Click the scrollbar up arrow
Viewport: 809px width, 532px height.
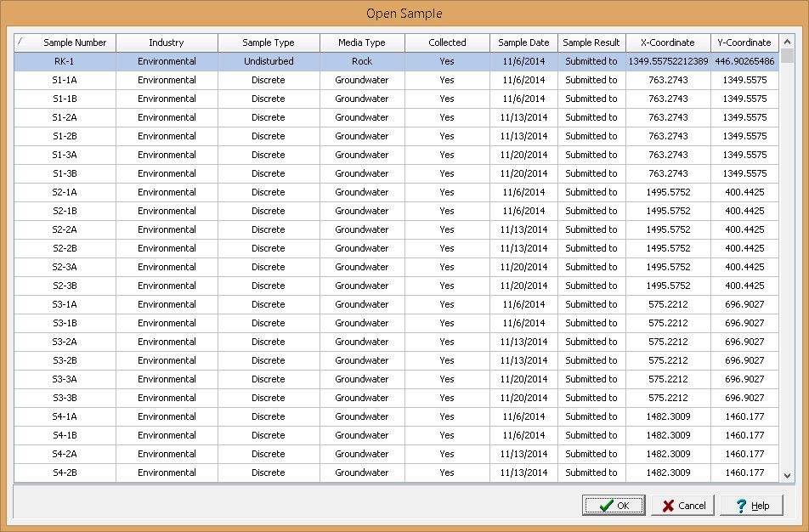(x=787, y=42)
